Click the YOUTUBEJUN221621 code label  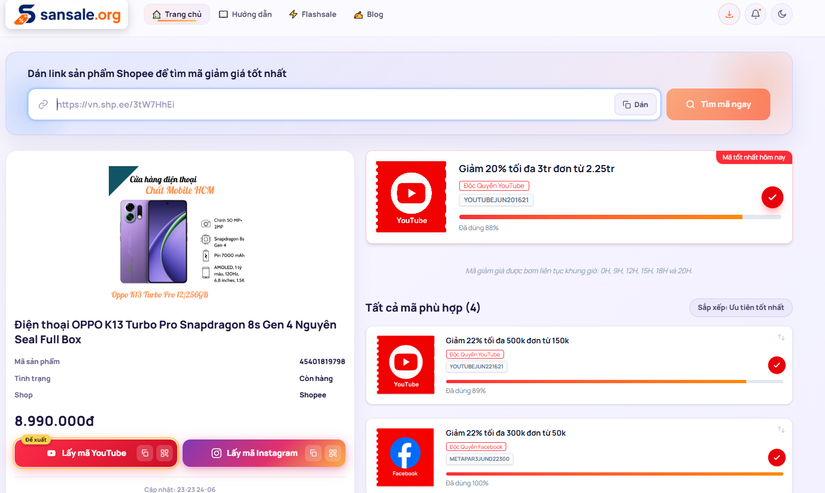tap(476, 367)
